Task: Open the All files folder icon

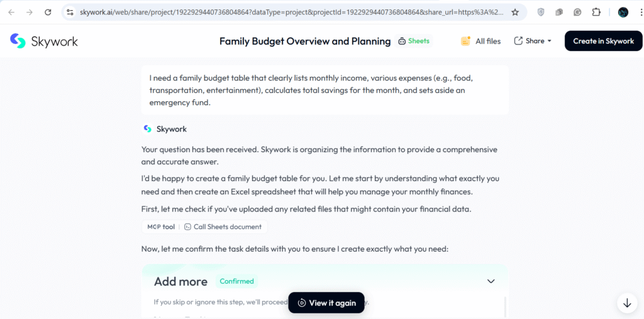Action: click(466, 42)
